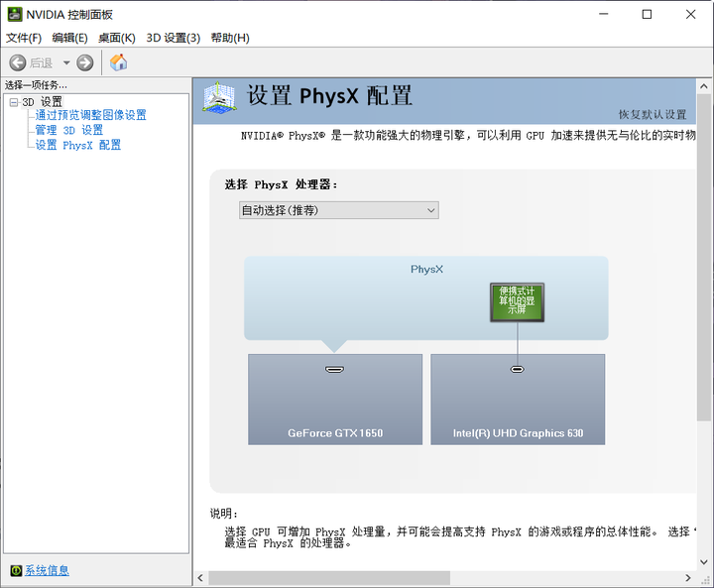Viewport: 714px width, 588px height.
Task: Select 设置 PhysX 配置 in the task tree
Action: pyautogui.click(x=78, y=145)
